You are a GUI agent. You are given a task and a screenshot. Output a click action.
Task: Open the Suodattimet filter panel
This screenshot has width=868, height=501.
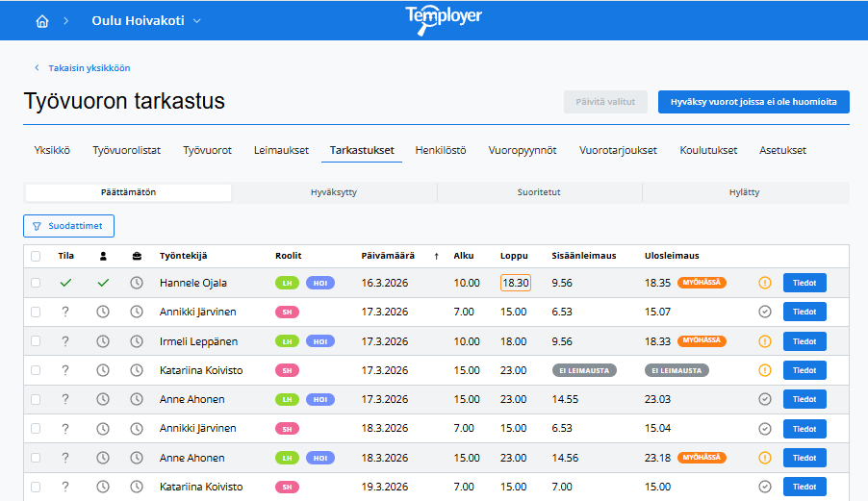point(68,226)
